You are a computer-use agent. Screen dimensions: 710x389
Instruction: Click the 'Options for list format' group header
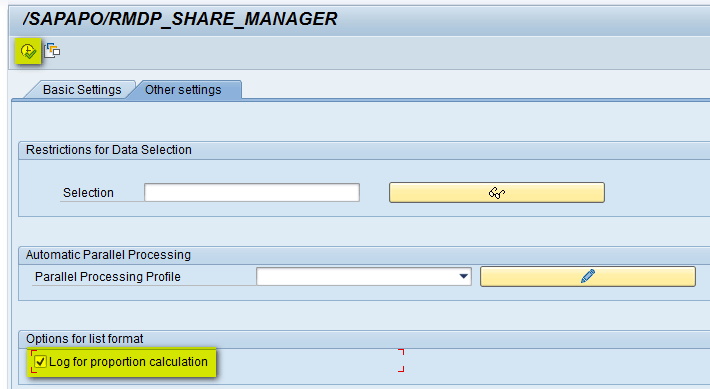coord(85,339)
